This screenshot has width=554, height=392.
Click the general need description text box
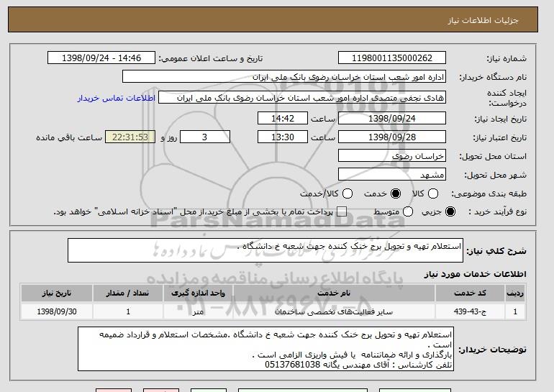tap(265, 250)
